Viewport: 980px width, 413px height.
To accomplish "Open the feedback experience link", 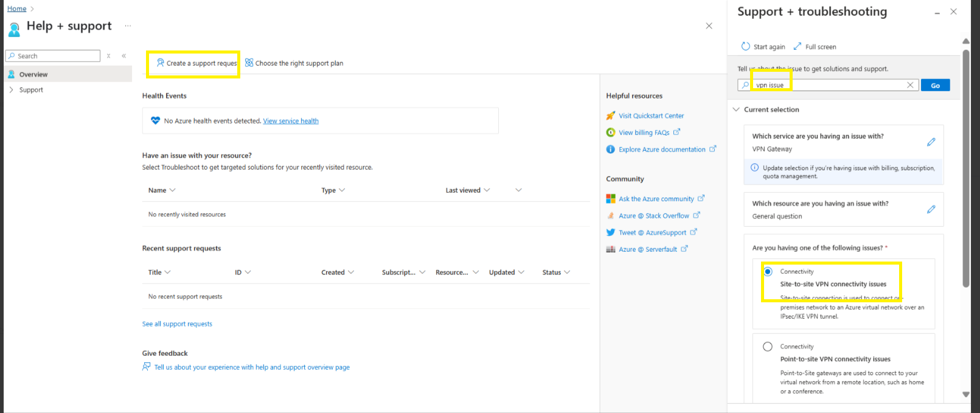I will tap(252, 367).
